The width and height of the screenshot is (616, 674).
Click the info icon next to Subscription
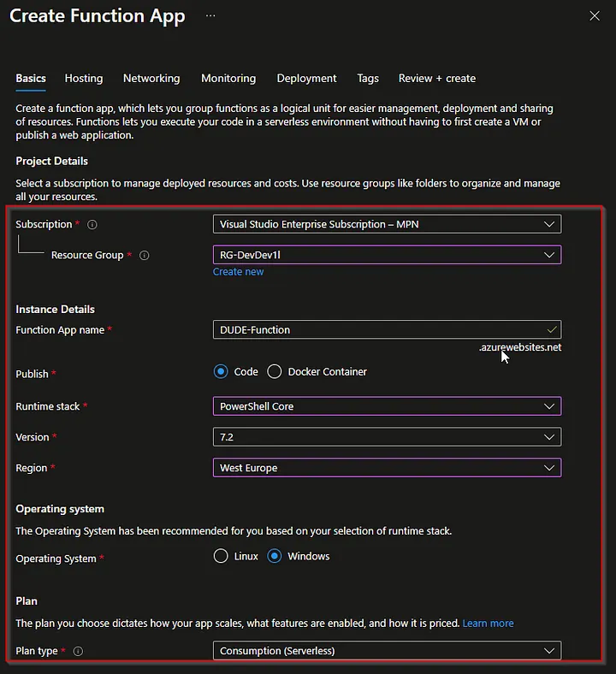(x=92, y=225)
